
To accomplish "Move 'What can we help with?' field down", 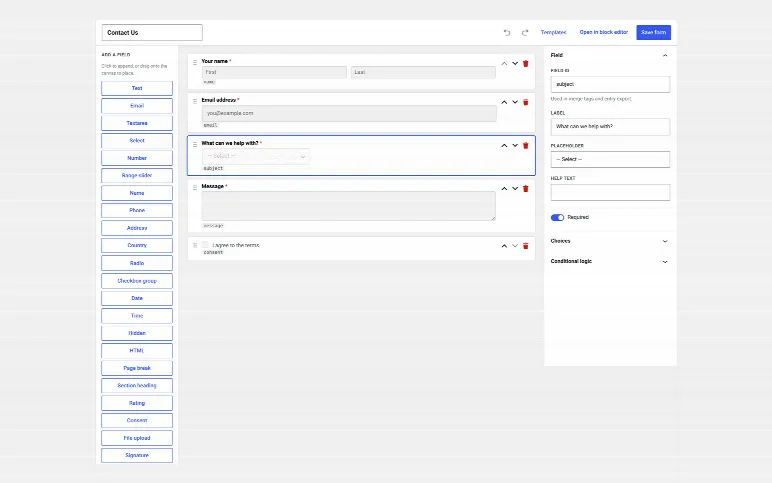I will pos(515,146).
